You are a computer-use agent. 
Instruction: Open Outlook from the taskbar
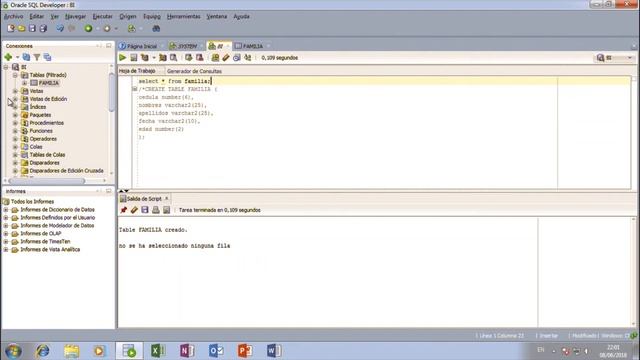click(x=216, y=351)
